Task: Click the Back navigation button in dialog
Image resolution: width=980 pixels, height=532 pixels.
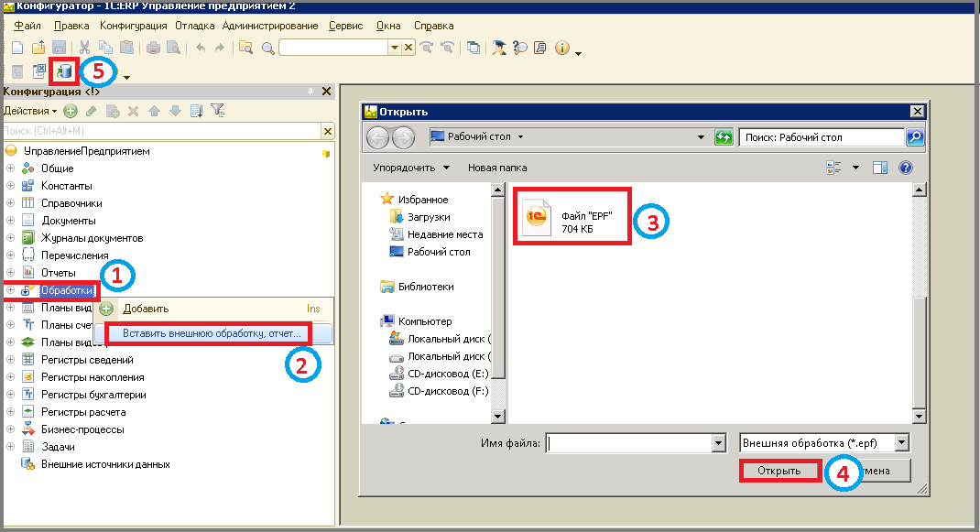Action: 377,137
